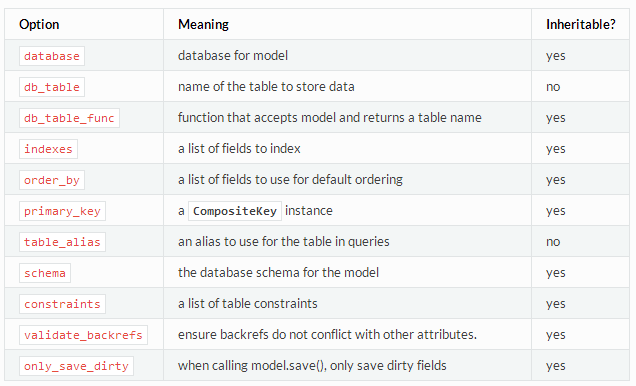Click the db_table_func code label
This screenshot has height=386, width=636.
point(69,118)
